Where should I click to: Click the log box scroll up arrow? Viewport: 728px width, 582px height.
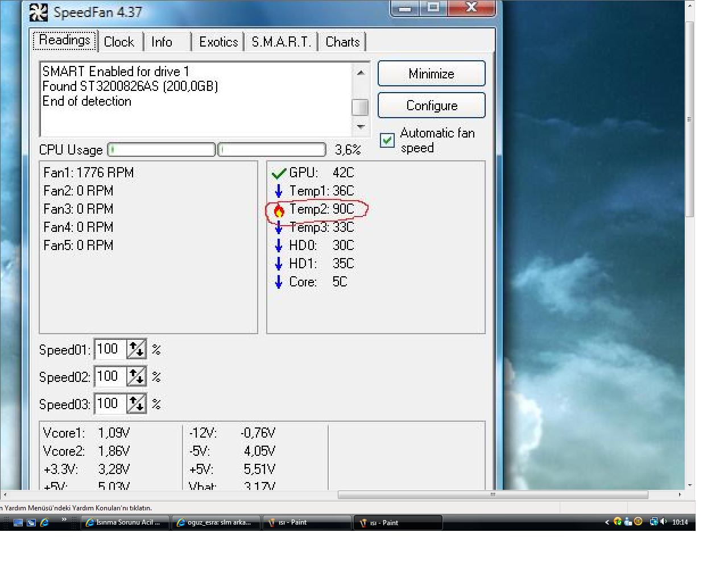click(361, 72)
